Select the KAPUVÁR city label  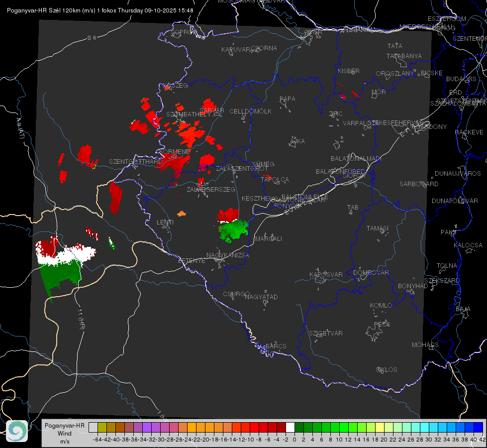tap(236, 50)
